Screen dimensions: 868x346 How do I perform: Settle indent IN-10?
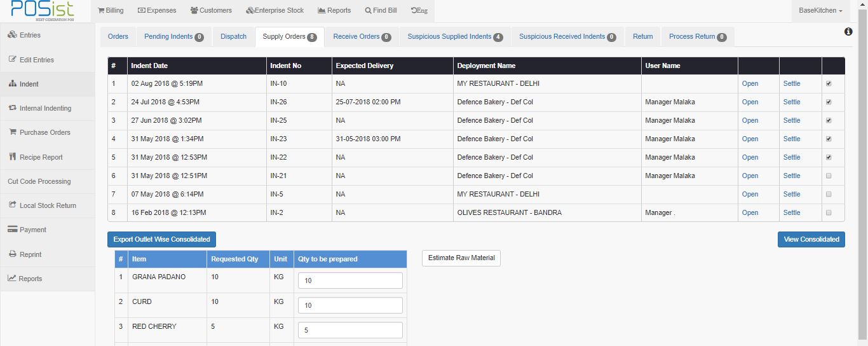[x=792, y=83]
